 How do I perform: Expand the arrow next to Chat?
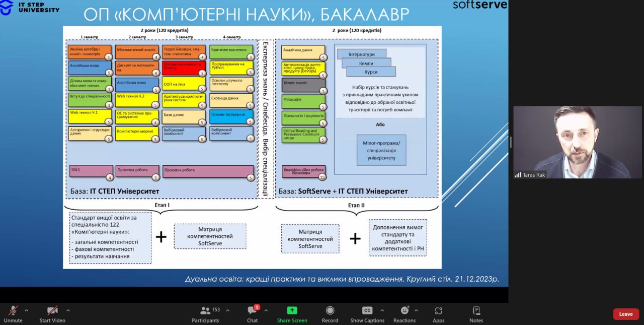click(x=266, y=310)
